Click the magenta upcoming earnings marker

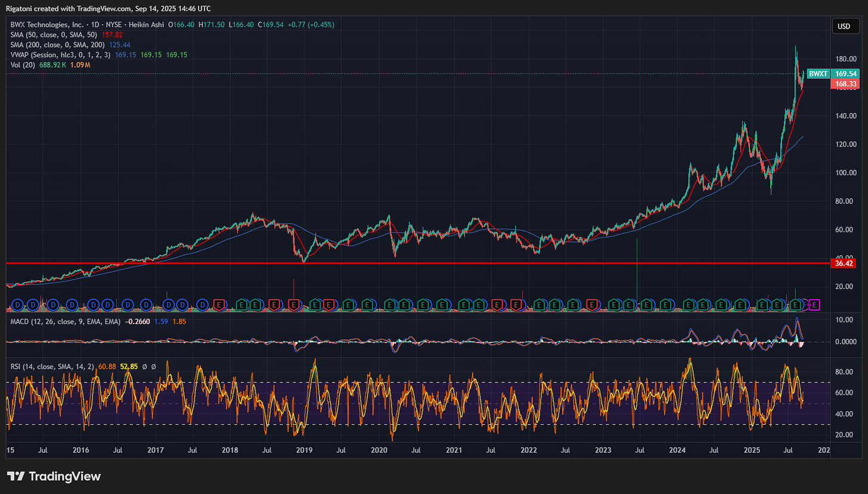pos(815,305)
